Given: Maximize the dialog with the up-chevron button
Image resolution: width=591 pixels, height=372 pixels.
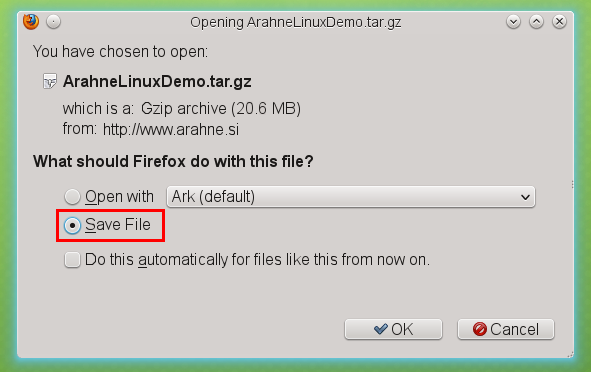Looking at the screenshot, I should point(536,22).
